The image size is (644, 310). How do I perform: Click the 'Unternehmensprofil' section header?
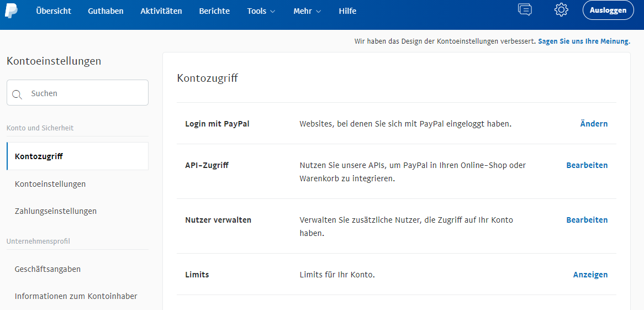coord(38,241)
